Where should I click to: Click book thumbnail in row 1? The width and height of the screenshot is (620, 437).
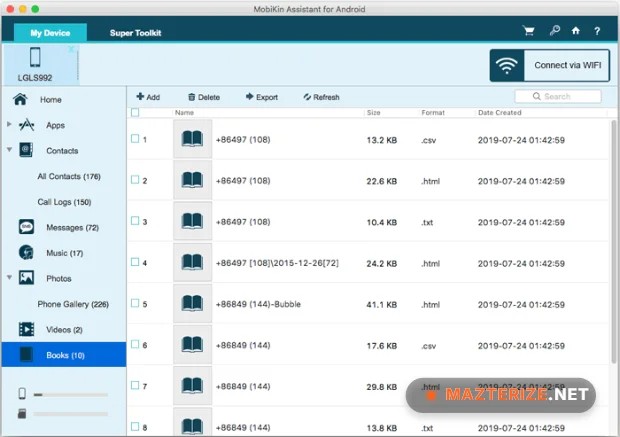pos(193,139)
